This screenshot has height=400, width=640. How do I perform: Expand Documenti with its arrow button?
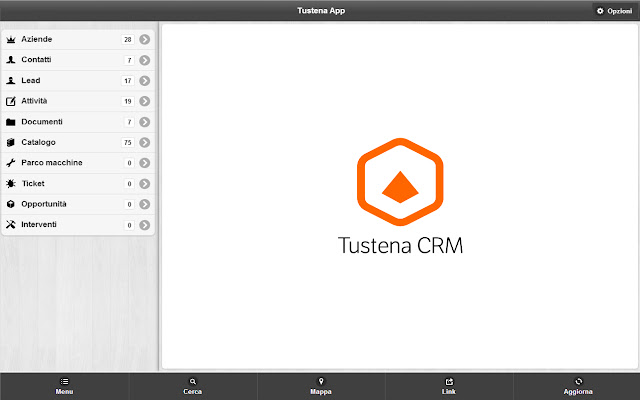pos(144,122)
